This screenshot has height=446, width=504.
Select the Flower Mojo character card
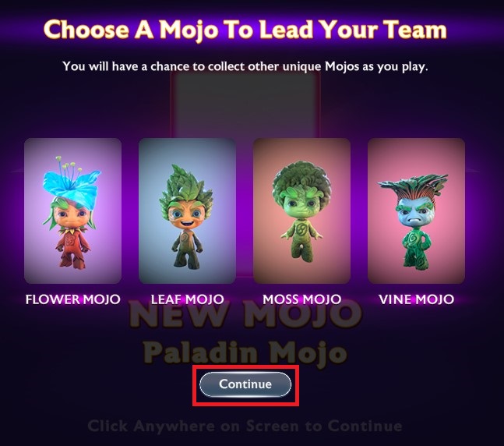72,211
